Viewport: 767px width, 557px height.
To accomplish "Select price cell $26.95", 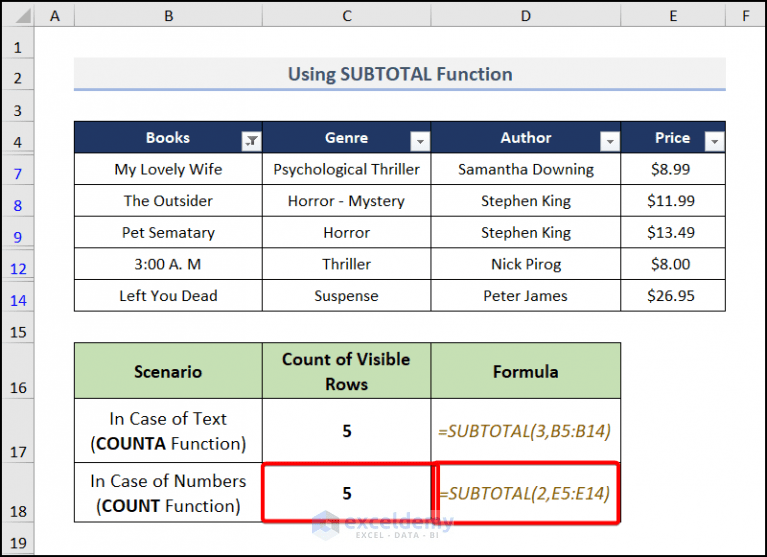I will [x=673, y=296].
